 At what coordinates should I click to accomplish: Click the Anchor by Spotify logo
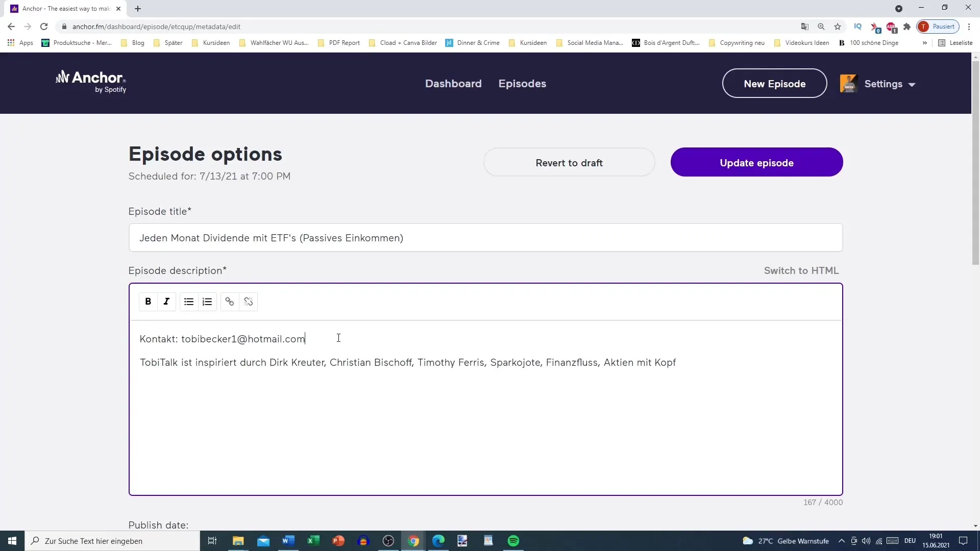click(90, 82)
